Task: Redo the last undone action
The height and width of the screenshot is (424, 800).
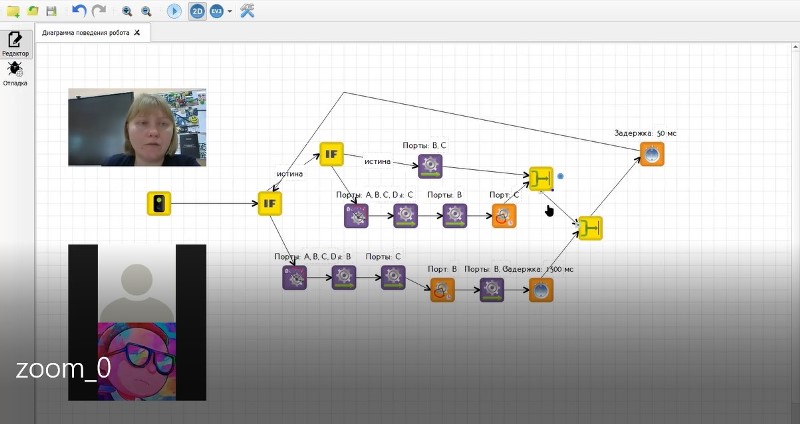Action: 98,11
